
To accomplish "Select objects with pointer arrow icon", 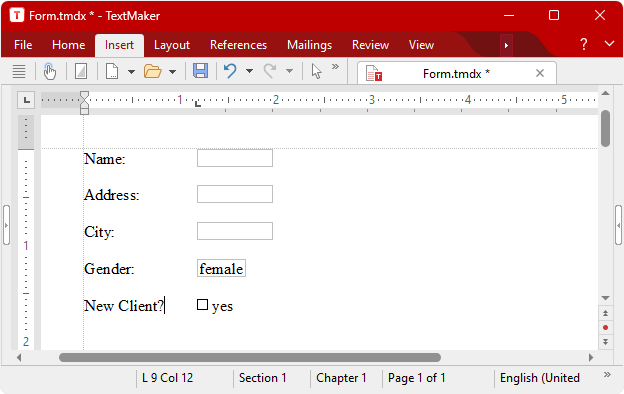I will [x=316, y=72].
